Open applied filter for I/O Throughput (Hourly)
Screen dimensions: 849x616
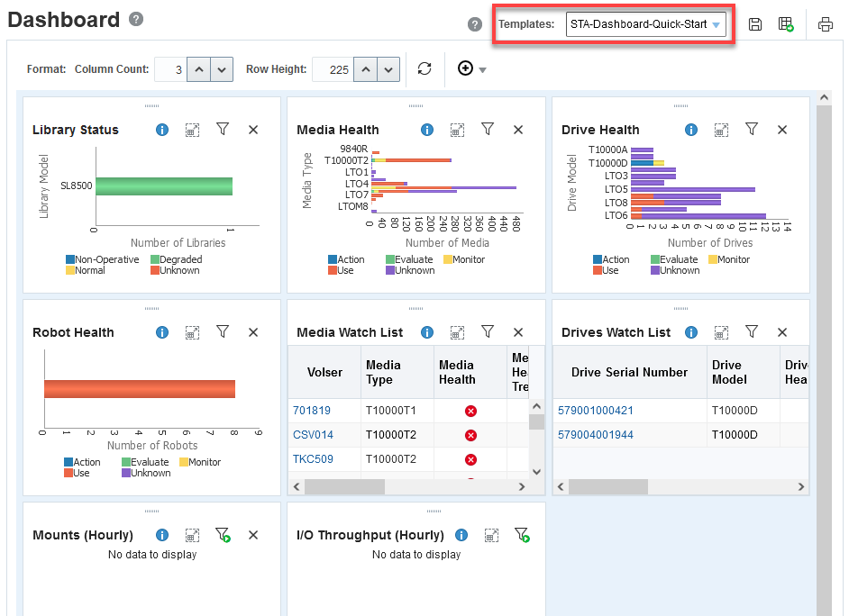tap(523, 535)
